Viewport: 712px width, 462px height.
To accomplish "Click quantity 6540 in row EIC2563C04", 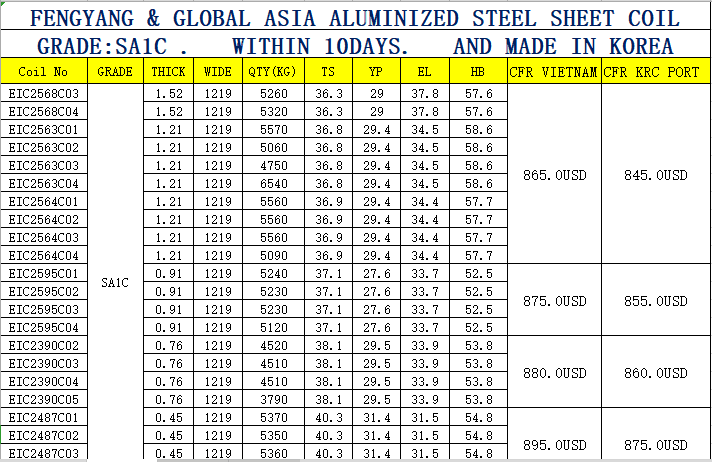I will coord(273,183).
